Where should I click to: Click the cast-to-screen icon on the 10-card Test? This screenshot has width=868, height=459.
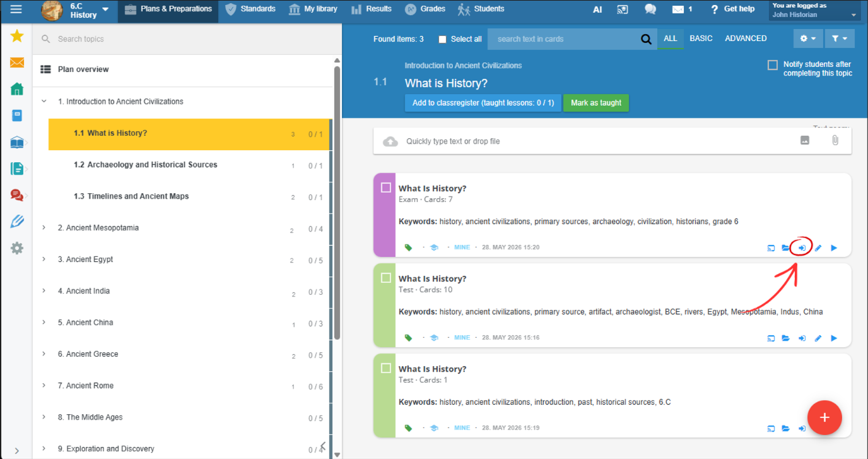click(771, 338)
